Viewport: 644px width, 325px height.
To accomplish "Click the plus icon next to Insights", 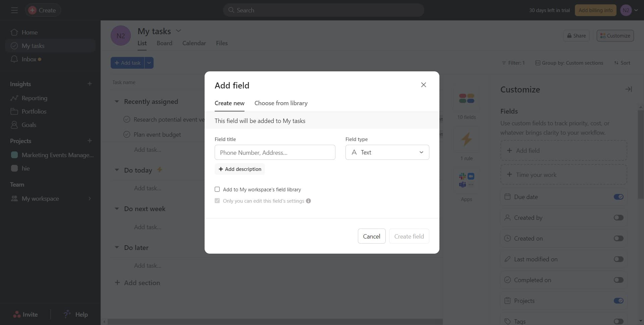I will pos(90,84).
